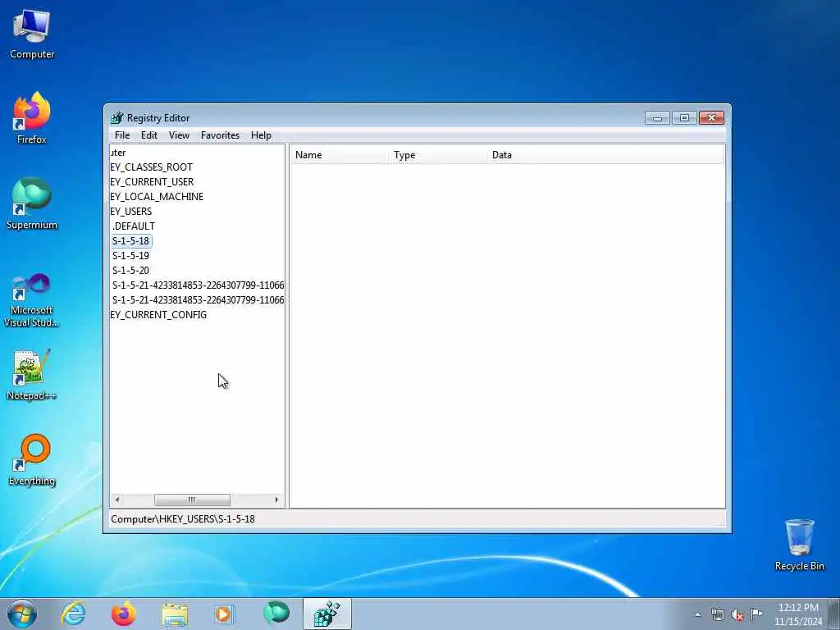Open the Action Center flag icon
This screenshot has width=840, height=630.
756,614
